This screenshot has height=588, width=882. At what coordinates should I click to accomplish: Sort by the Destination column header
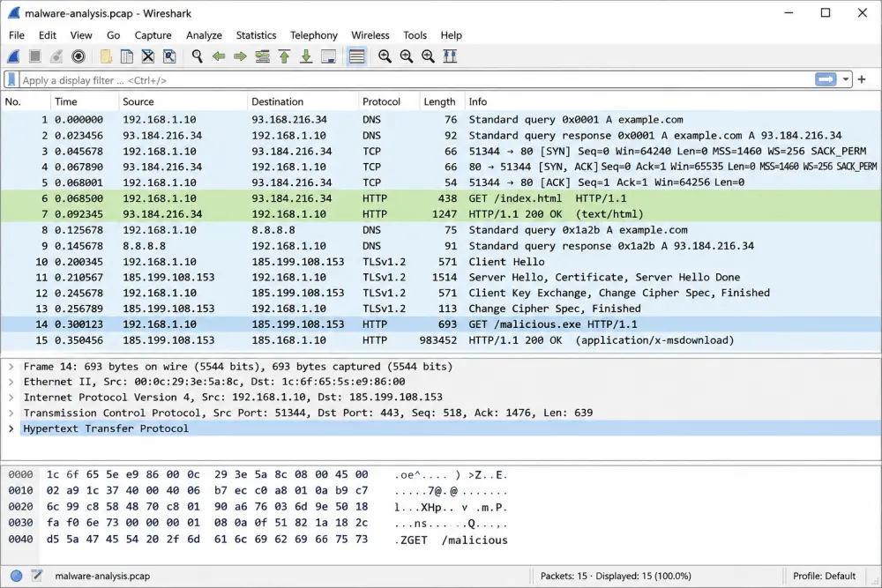[x=303, y=101]
